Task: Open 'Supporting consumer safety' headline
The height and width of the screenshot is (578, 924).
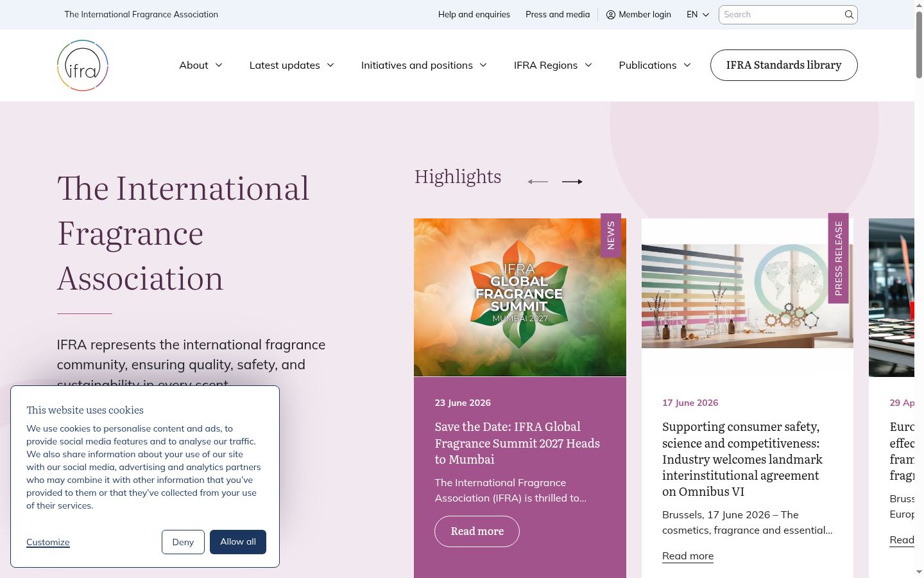Action: (x=742, y=459)
